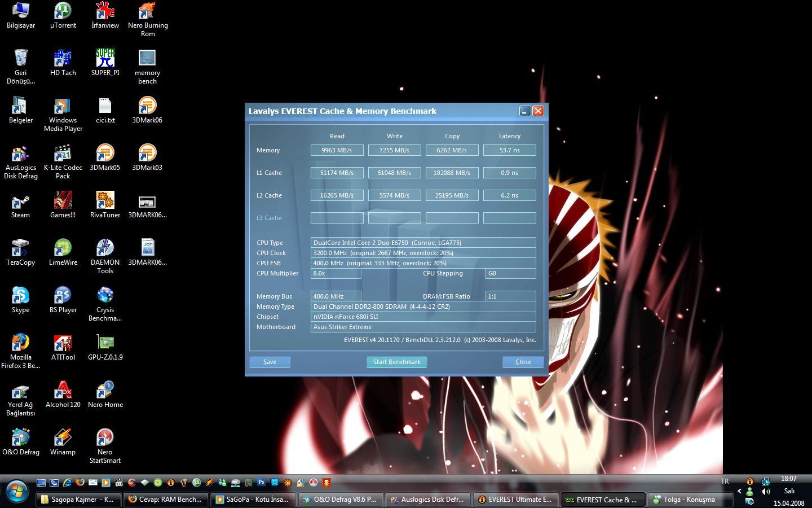
Task: Open the SUPER_PI desktop icon
Action: point(105,63)
